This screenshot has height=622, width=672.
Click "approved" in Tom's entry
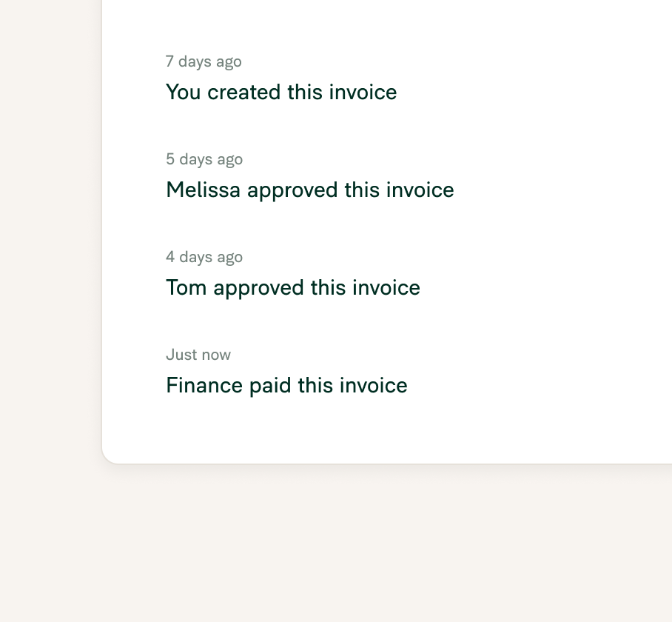pos(259,288)
